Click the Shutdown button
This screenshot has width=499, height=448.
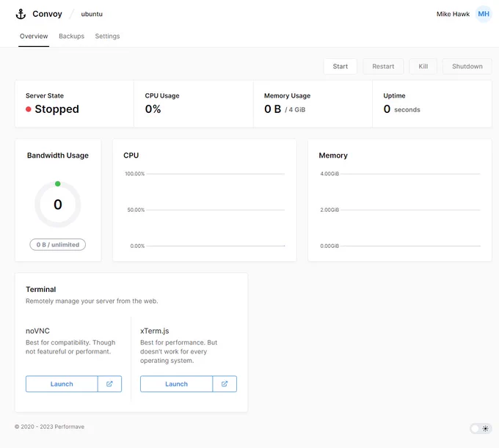[467, 67]
